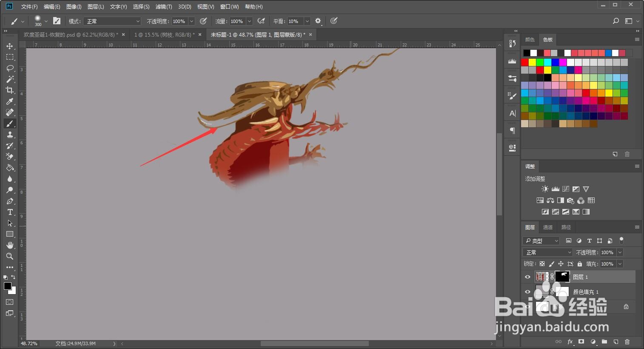
Task: Expand the flow 流量 dropdown arrow
Action: click(249, 21)
